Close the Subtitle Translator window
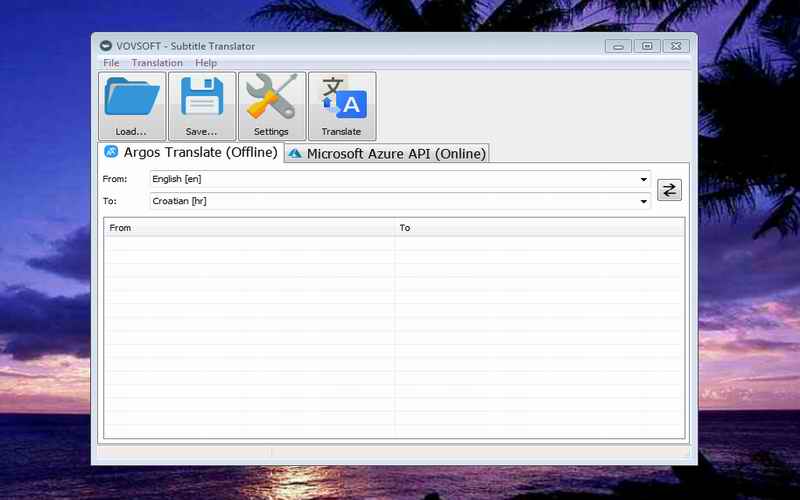Screen dimensions: 800x500 click(x=676, y=46)
